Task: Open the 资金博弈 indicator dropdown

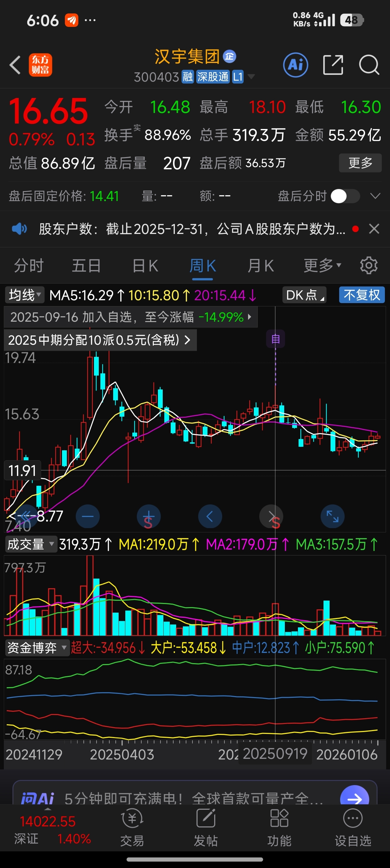Action: 37,647
